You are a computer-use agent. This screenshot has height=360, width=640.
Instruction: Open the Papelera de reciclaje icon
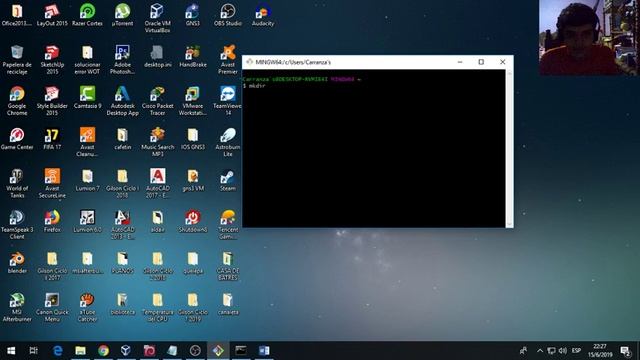tap(17, 60)
